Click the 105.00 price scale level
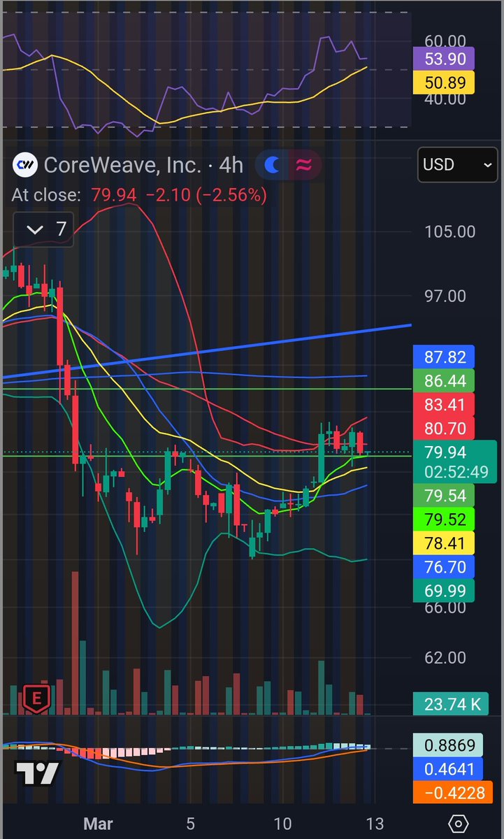The height and width of the screenshot is (839, 504). (x=449, y=231)
